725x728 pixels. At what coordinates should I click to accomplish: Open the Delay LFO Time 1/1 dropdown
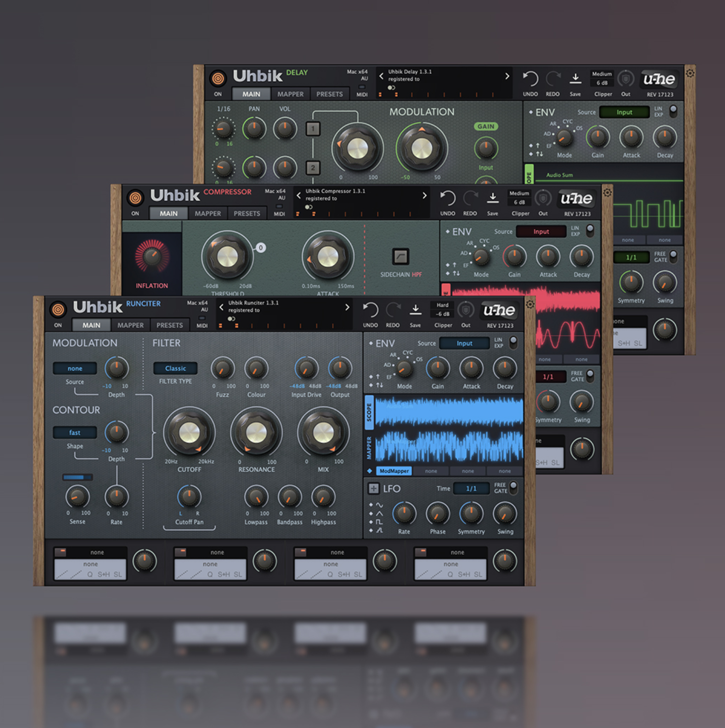[631, 257]
